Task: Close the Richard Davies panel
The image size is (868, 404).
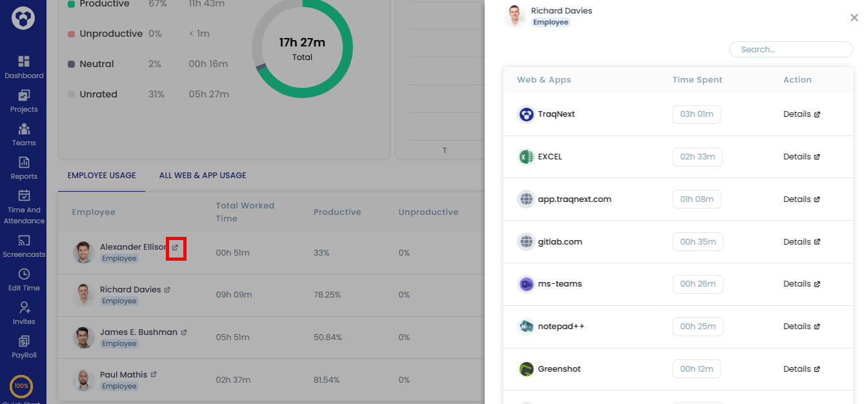Action: point(854,18)
